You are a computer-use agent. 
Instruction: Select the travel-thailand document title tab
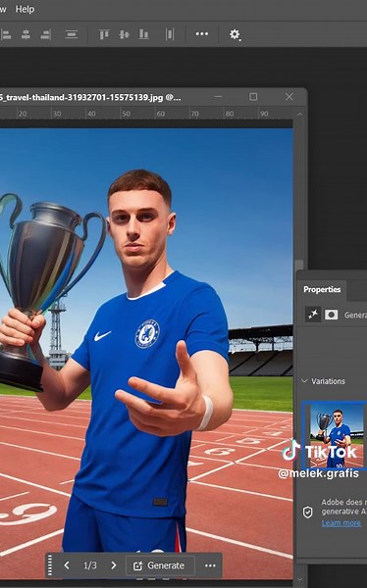[90, 97]
